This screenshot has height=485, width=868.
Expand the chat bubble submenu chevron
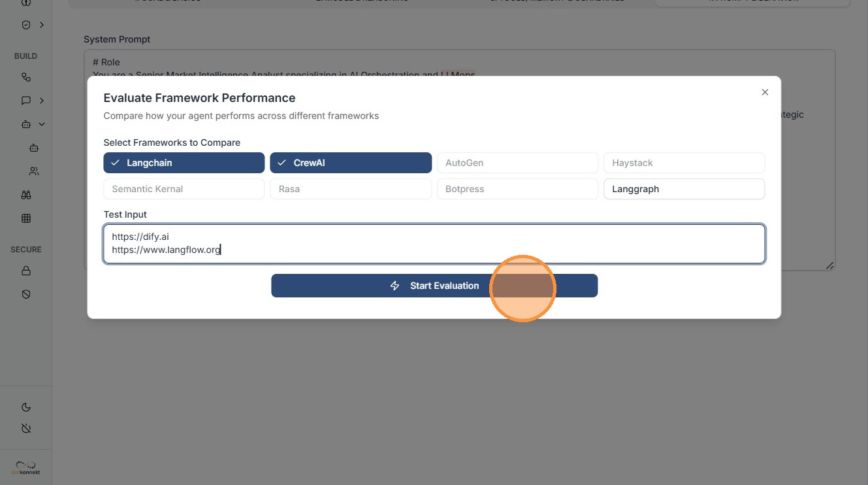pyautogui.click(x=42, y=101)
